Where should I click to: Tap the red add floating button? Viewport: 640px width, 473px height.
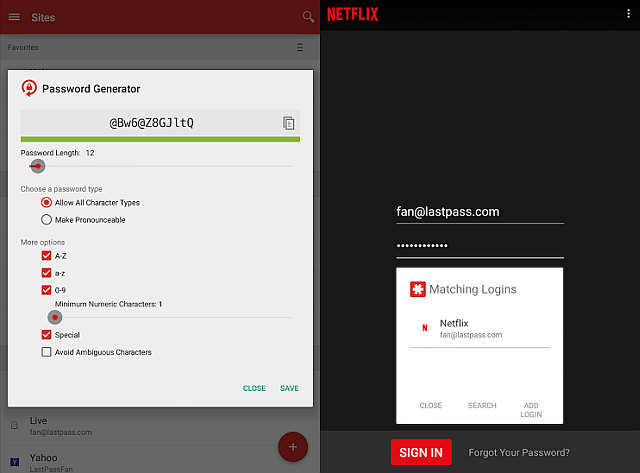tap(293, 447)
